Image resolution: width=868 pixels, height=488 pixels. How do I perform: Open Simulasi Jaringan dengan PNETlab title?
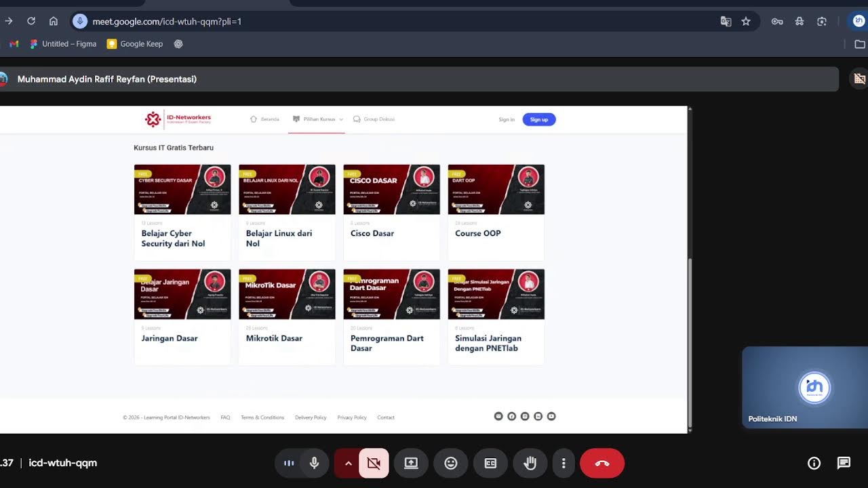pyautogui.click(x=488, y=343)
